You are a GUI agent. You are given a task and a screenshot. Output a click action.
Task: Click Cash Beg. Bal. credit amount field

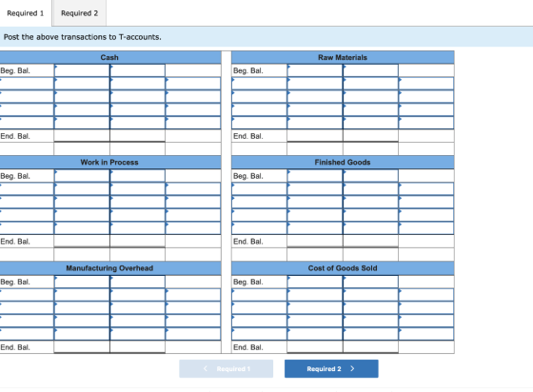click(137, 70)
